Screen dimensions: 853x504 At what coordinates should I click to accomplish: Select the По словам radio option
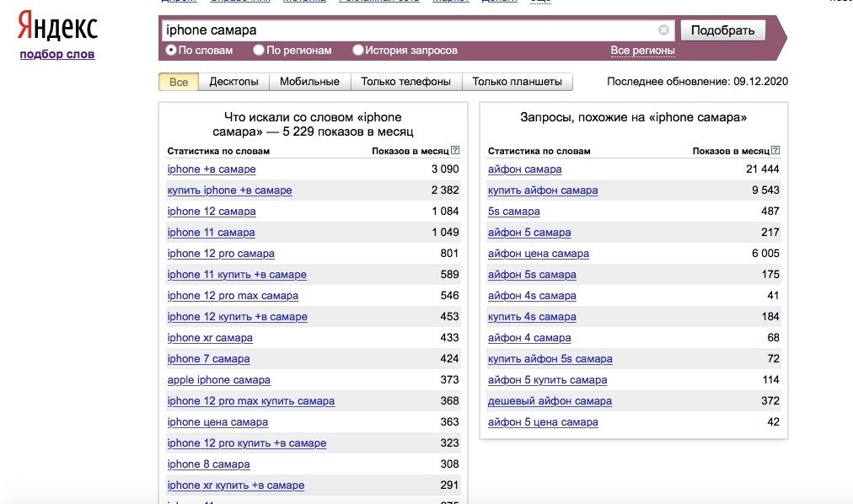coord(171,50)
